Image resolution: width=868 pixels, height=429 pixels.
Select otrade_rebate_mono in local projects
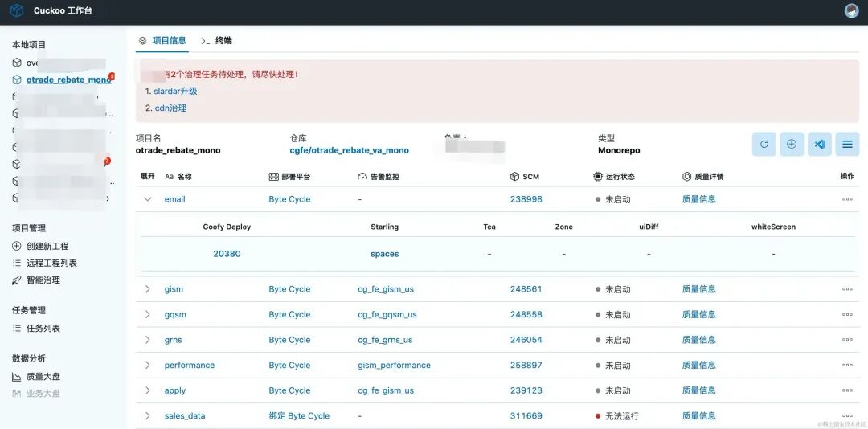(68, 80)
